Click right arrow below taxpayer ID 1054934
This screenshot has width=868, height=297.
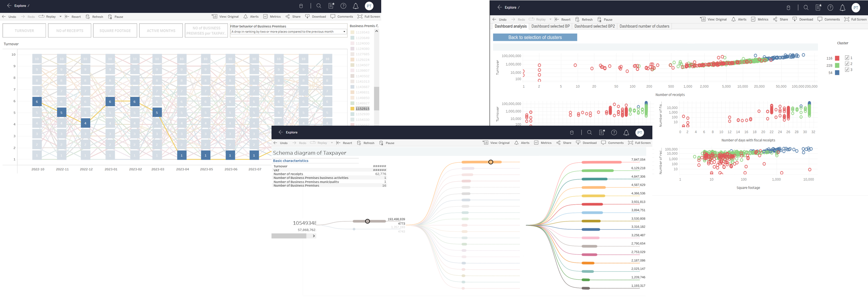[x=314, y=236]
